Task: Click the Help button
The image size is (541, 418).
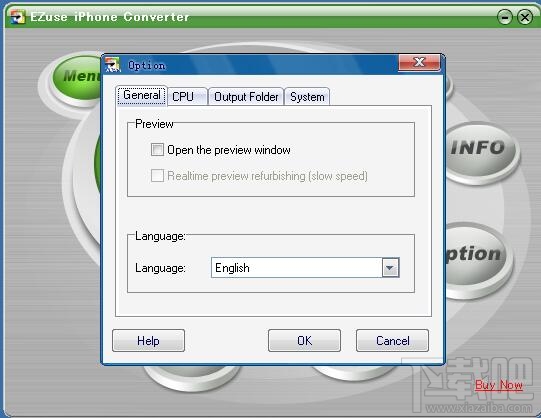Action: [x=148, y=341]
